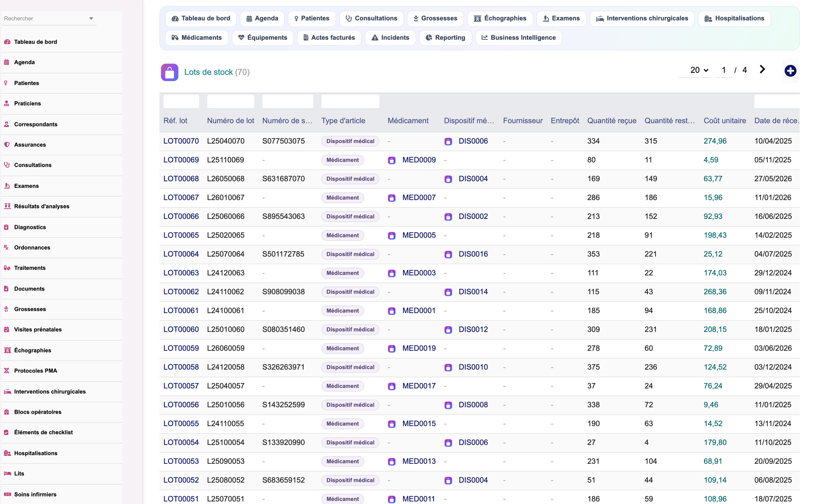815x504 pixels.
Task: Click the Assurances shield icon
Action: [7, 144]
